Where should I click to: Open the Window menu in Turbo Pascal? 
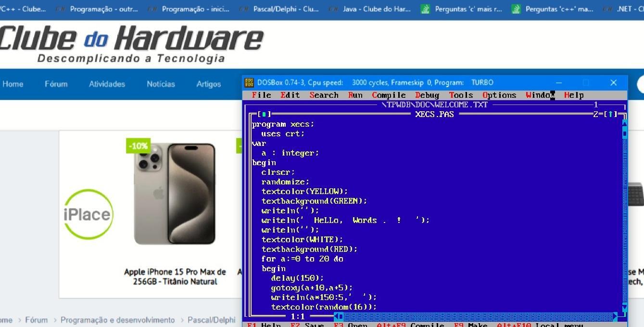click(x=540, y=95)
